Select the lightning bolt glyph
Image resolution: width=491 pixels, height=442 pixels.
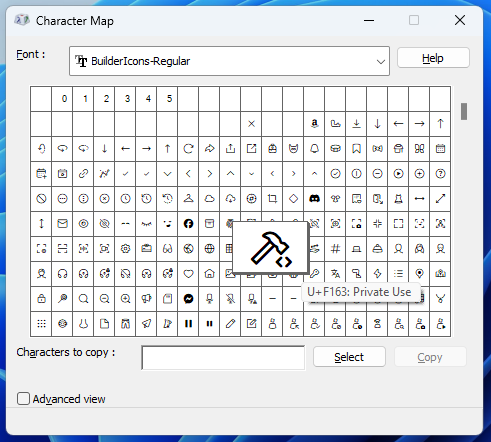coord(377,274)
